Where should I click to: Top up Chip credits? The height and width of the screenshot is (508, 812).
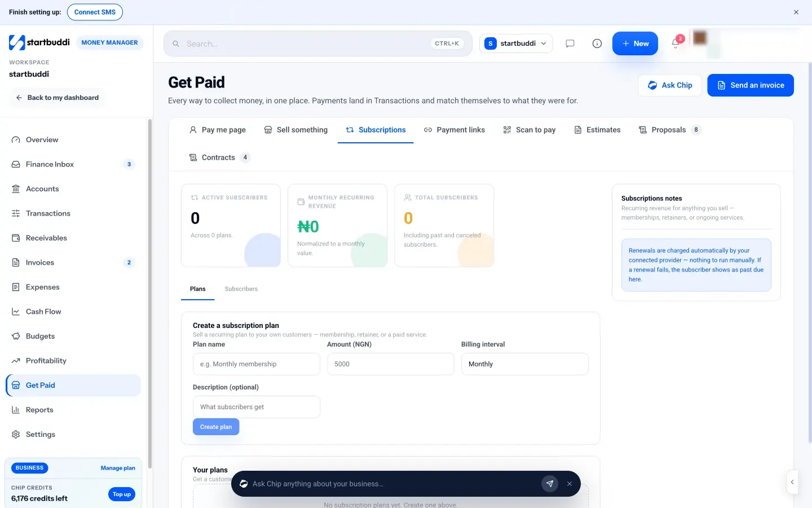coord(122,494)
